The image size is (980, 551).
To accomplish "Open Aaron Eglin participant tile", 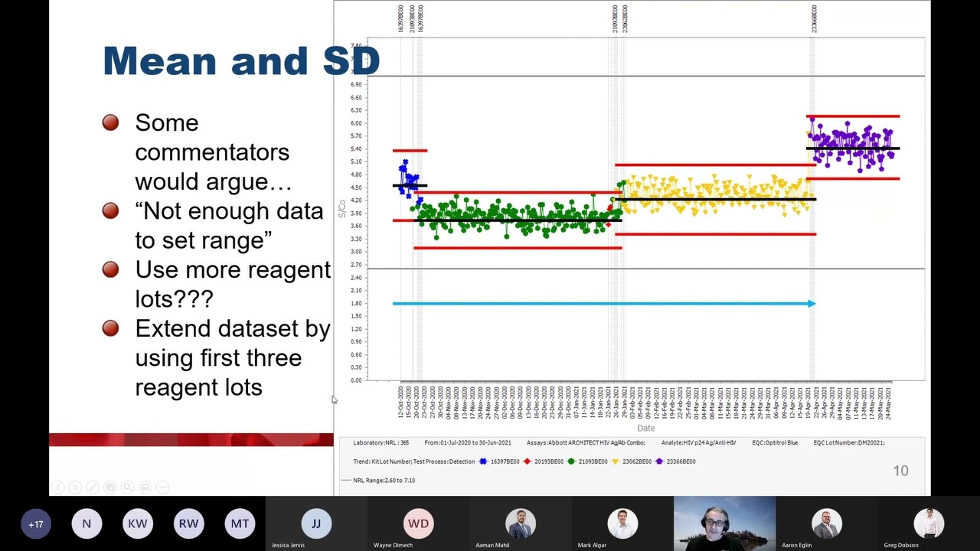I will [827, 523].
